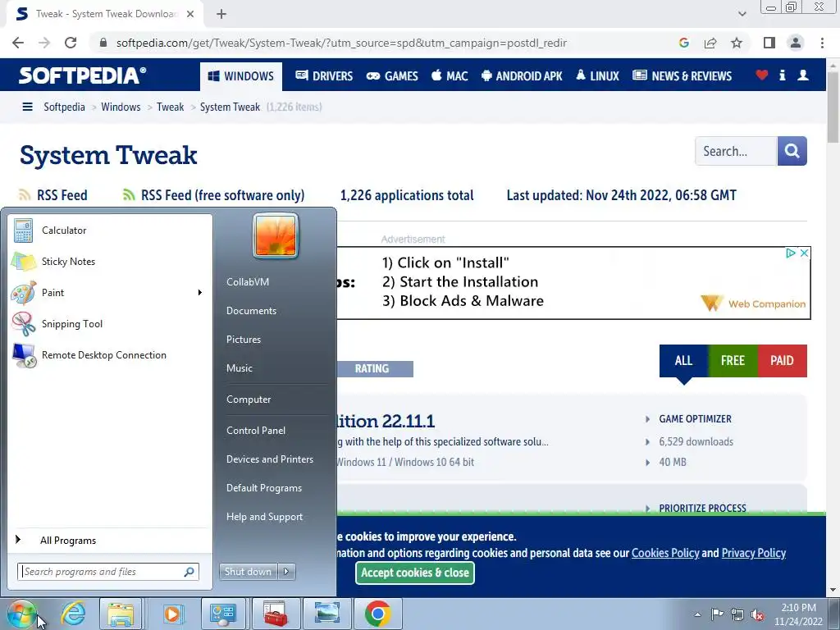Open Chrome profile avatar menu
Viewport: 840px width, 630px height.
[x=796, y=43]
